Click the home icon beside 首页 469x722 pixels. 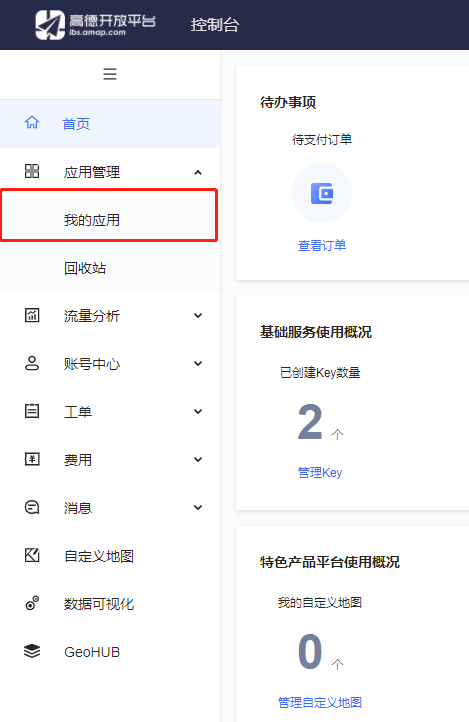pos(32,122)
